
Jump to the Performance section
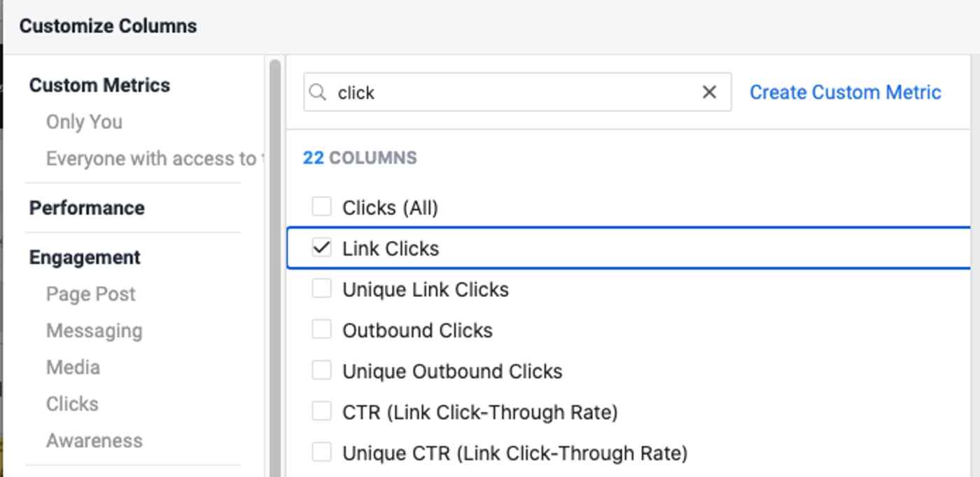(x=87, y=208)
